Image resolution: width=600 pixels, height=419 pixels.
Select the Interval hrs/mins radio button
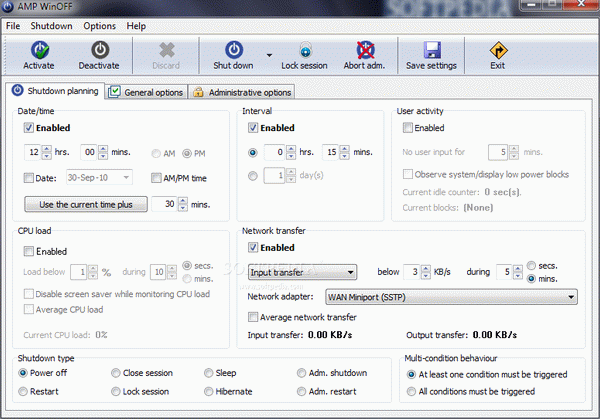point(253,153)
